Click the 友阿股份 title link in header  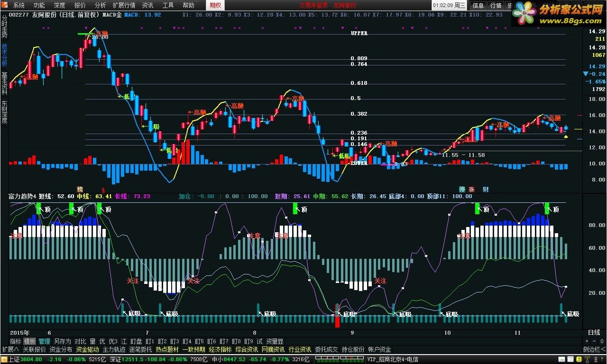point(345,5)
